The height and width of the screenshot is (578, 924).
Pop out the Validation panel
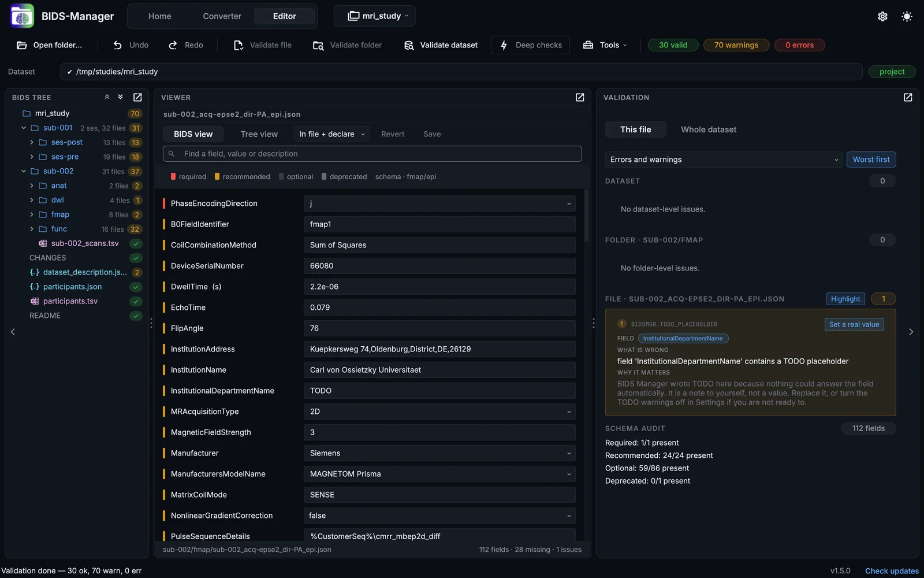(x=908, y=97)
